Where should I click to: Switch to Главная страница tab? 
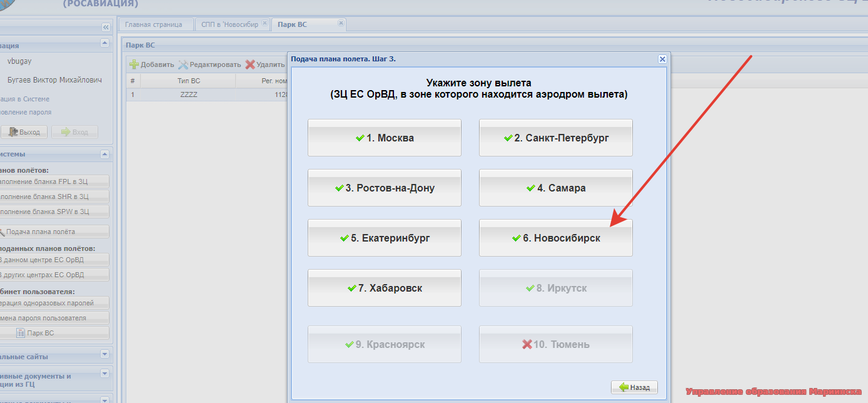pos(153,24)
